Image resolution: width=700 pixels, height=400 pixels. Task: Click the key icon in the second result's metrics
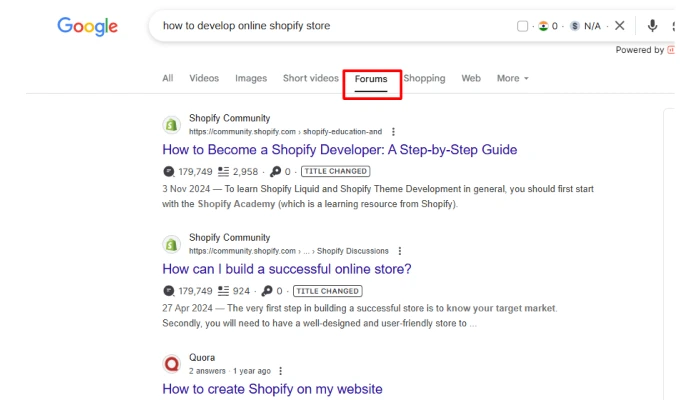coord(267,291)
